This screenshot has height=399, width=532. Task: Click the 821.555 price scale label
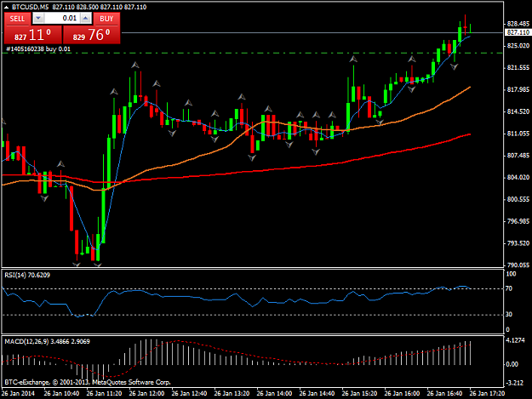518,68
